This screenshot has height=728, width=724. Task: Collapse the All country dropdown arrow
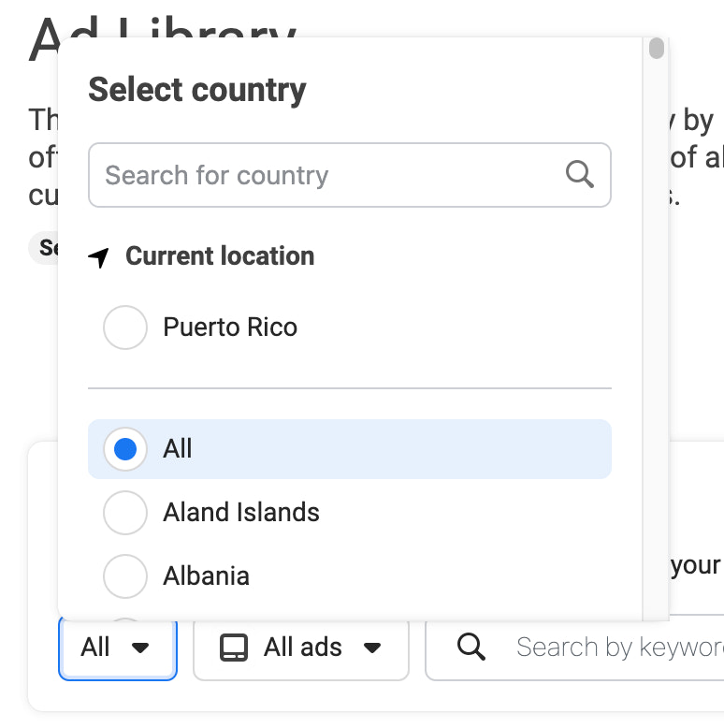(141, 648)
